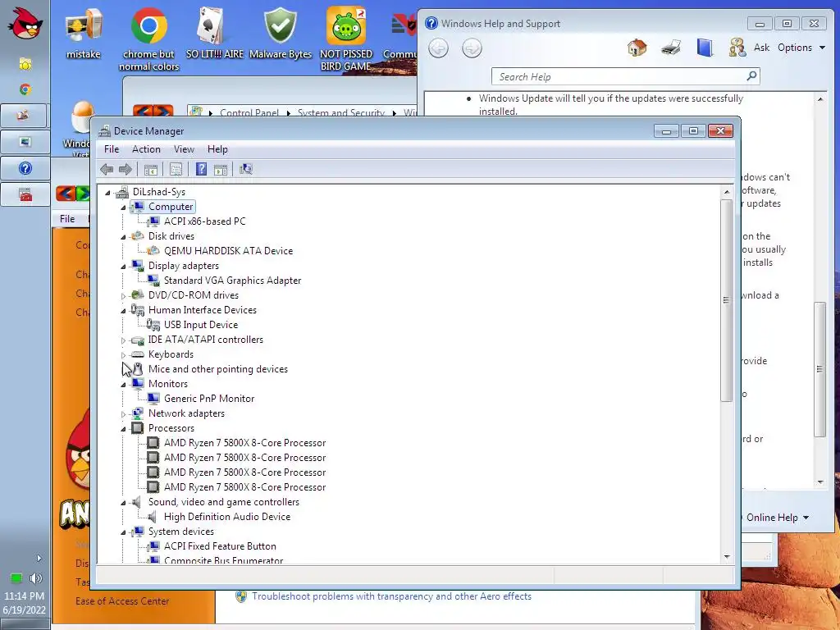Image resolution: width=840 pixels, height=630 pixels.
Task: Click the Scan for hardware changes toolbar icon
Action: [246, 169]
